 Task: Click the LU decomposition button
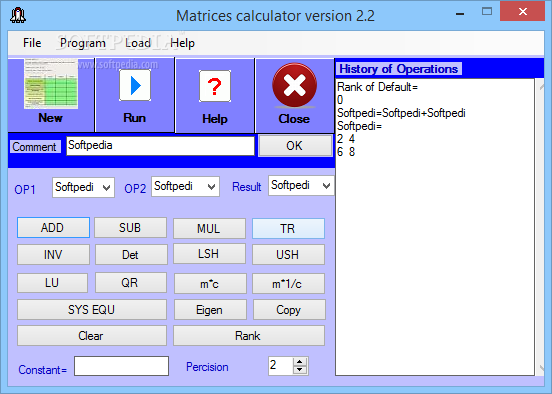tap(52, 282)
